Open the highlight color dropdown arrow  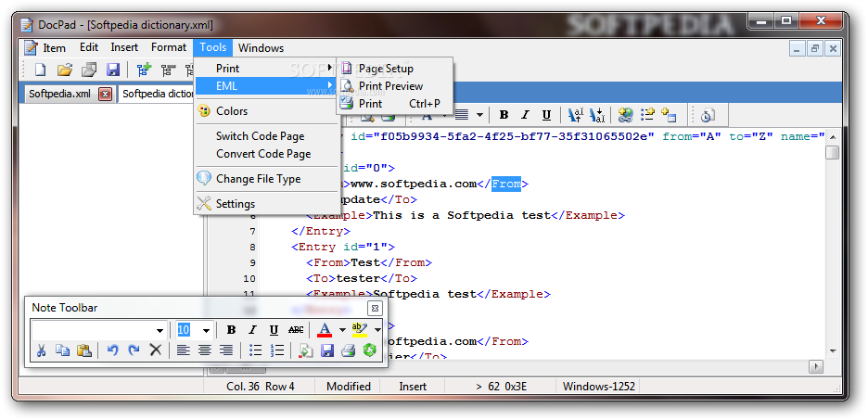[377, 330]
